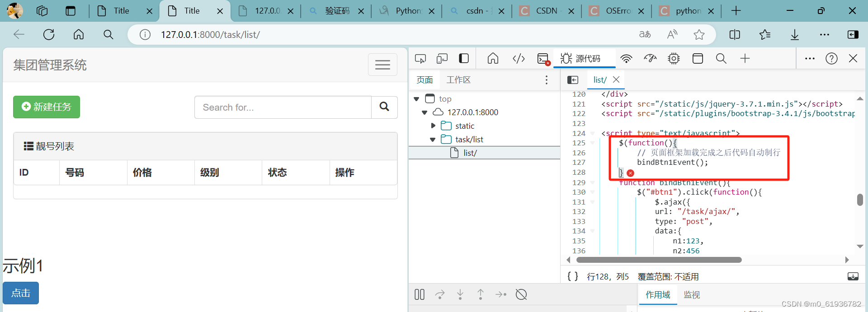
Task: Open the favorites list icon
Action: pos(765,34)
